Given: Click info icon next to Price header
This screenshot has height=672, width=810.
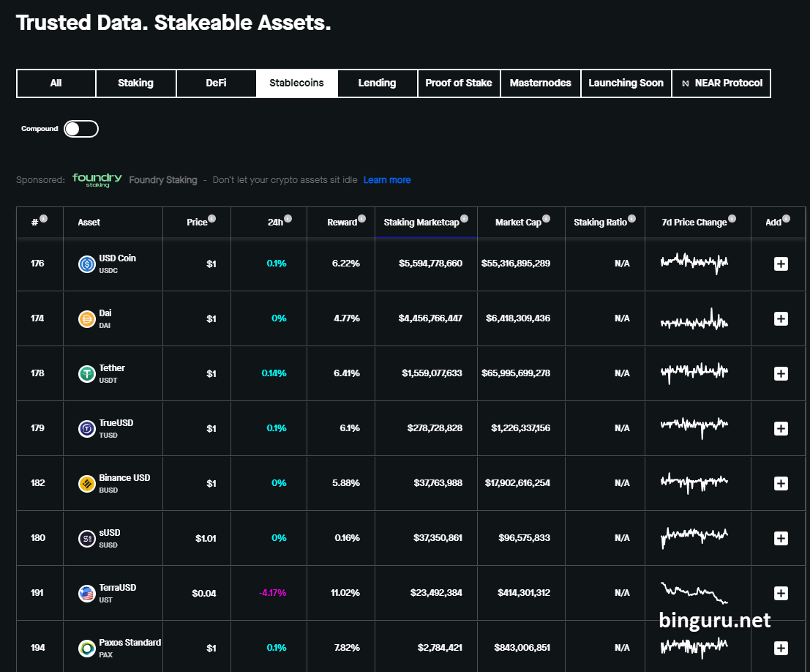Looking at the screenshot, I should tap(211, 219).
